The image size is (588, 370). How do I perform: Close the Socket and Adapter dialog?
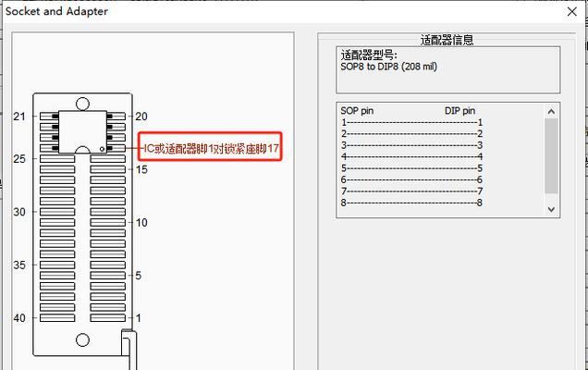click(572, 12)
